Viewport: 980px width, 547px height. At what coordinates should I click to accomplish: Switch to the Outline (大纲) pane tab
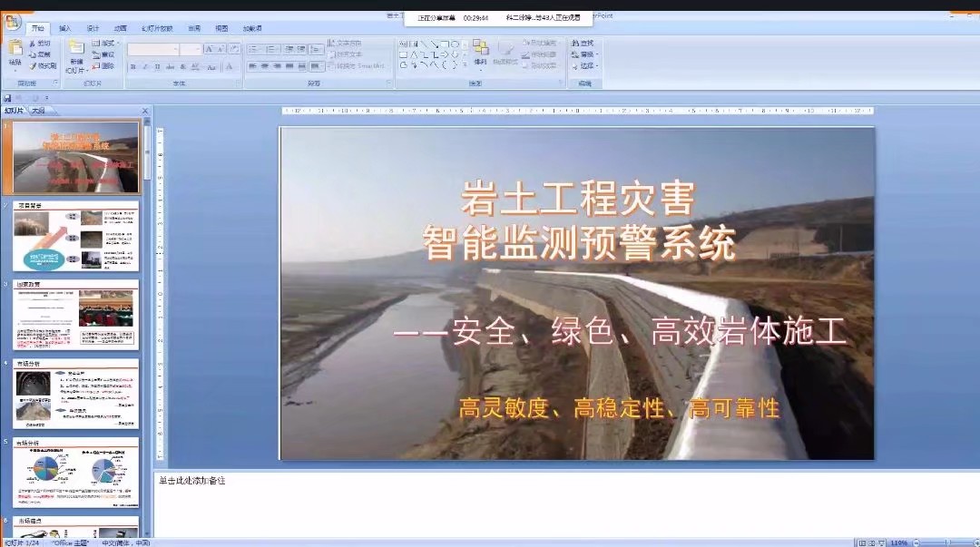click(37, 111)
